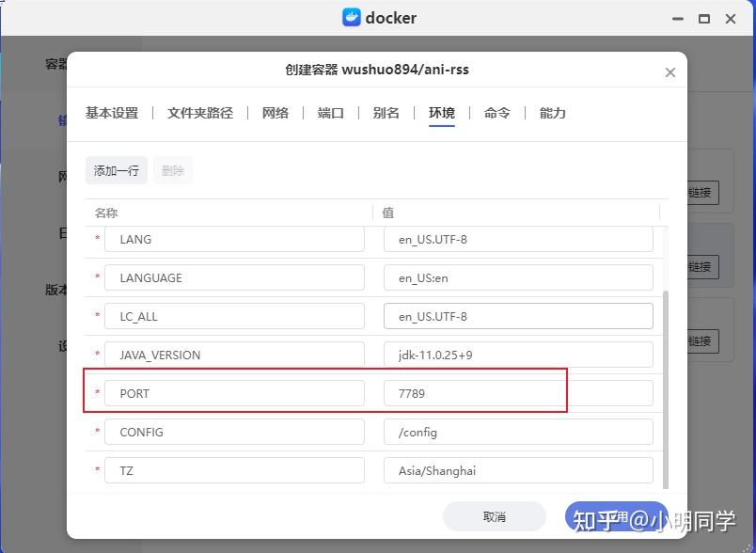
Task: Open 设置 from the left sidebar
Action: (x=60, y=346)
